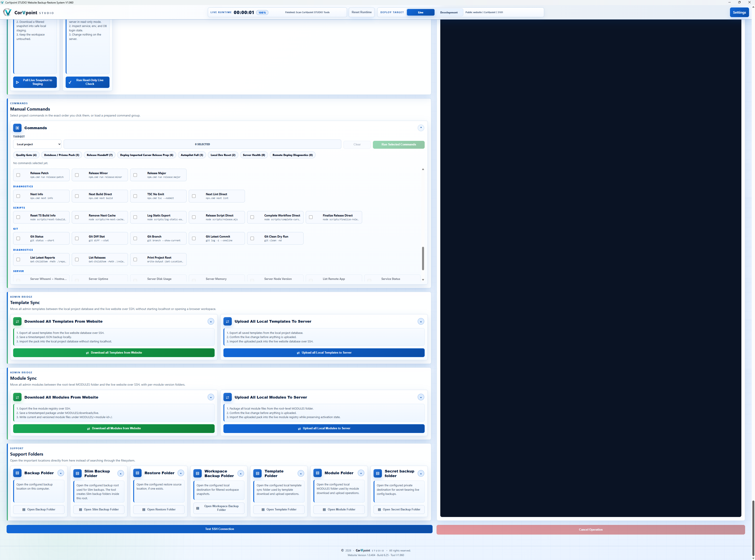Image resolution: width=755 pixels, height=560 pixels.
Task: Load the Autopilot Full (3) command group
Action: [x=192, y=155]
